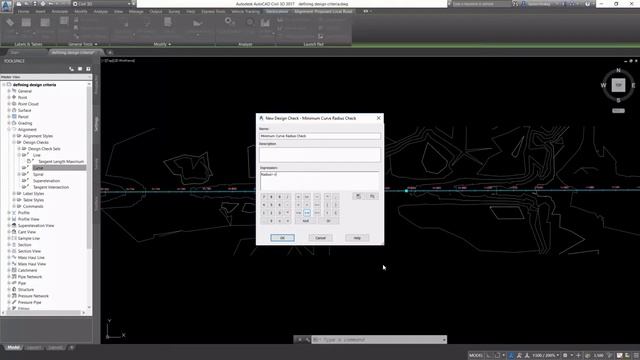The height and width of the screenshot is (360, 640).
Task: Click the S compass label on ViewCube
Action: pos(618,100)
